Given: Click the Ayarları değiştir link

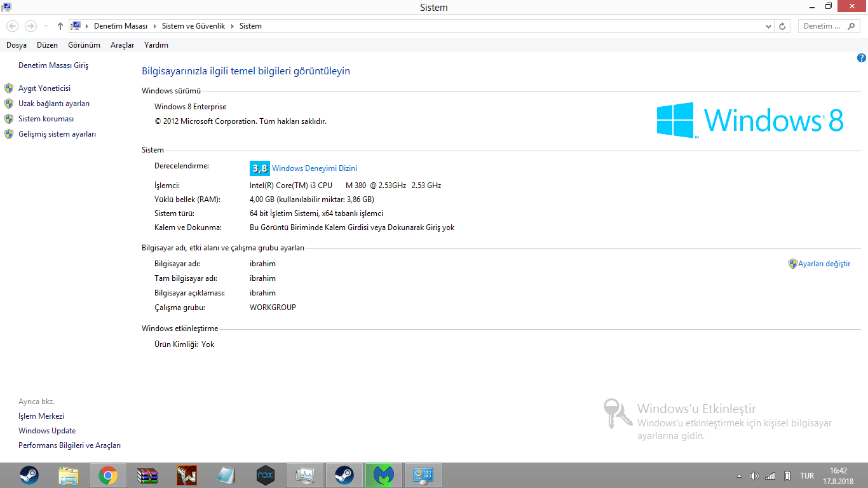Looking at the screenshot, I should 824,264.
